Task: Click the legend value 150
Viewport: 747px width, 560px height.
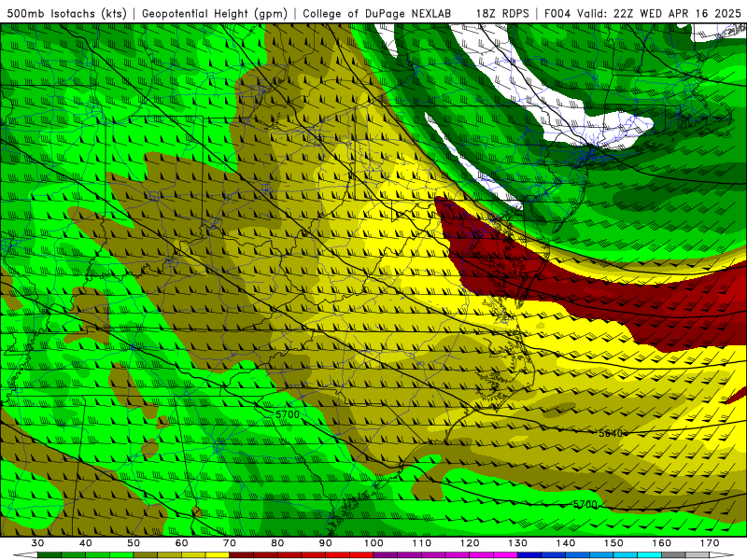Action: (x=613, y=543)
